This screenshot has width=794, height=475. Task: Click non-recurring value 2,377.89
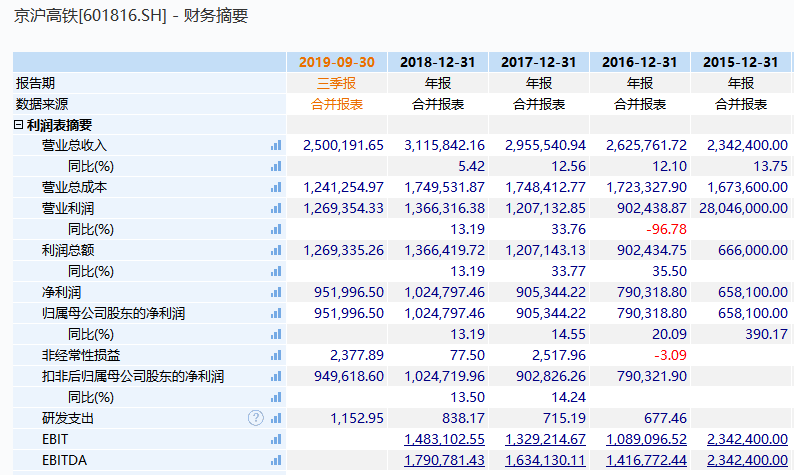(357, 355)
